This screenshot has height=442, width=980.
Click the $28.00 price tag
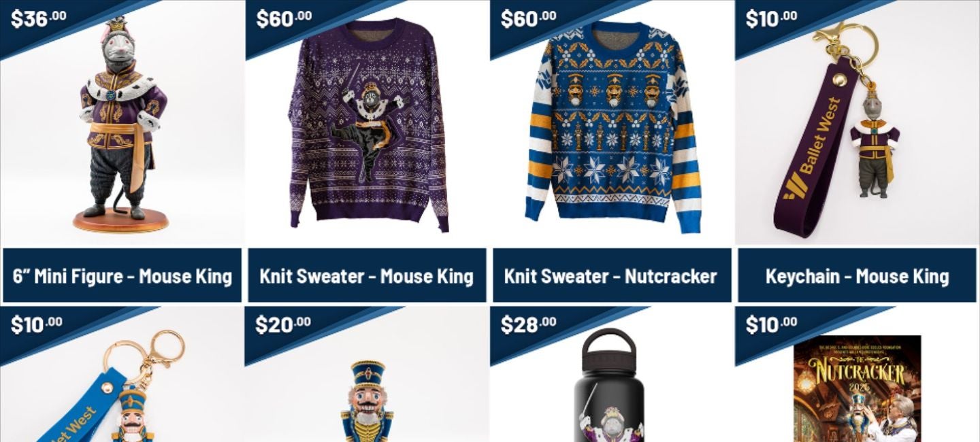(x=528, y=324)
